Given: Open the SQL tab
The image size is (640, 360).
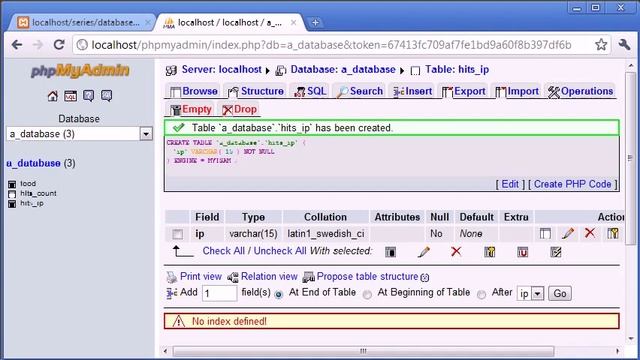Looking at the screenshot, I should [x=310, y=91].
